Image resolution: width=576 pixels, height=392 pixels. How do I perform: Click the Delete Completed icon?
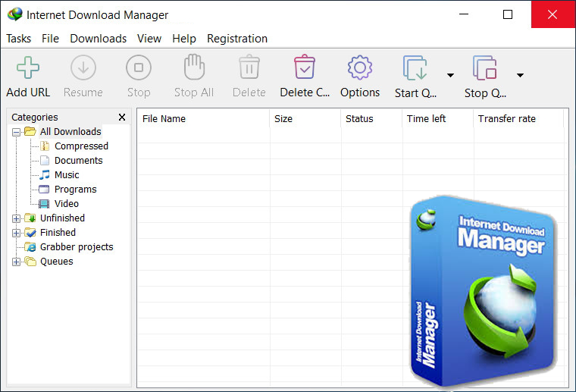[x=305, y=67]
